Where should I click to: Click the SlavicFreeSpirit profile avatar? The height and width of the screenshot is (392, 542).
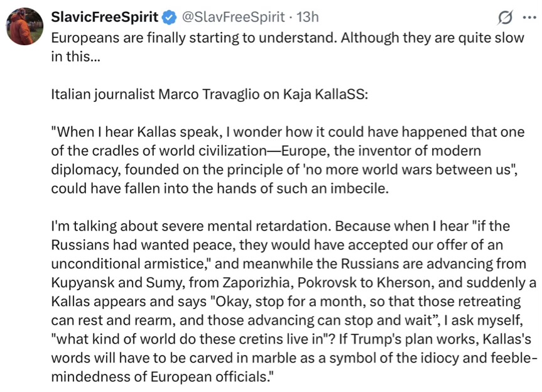point(24,26)
